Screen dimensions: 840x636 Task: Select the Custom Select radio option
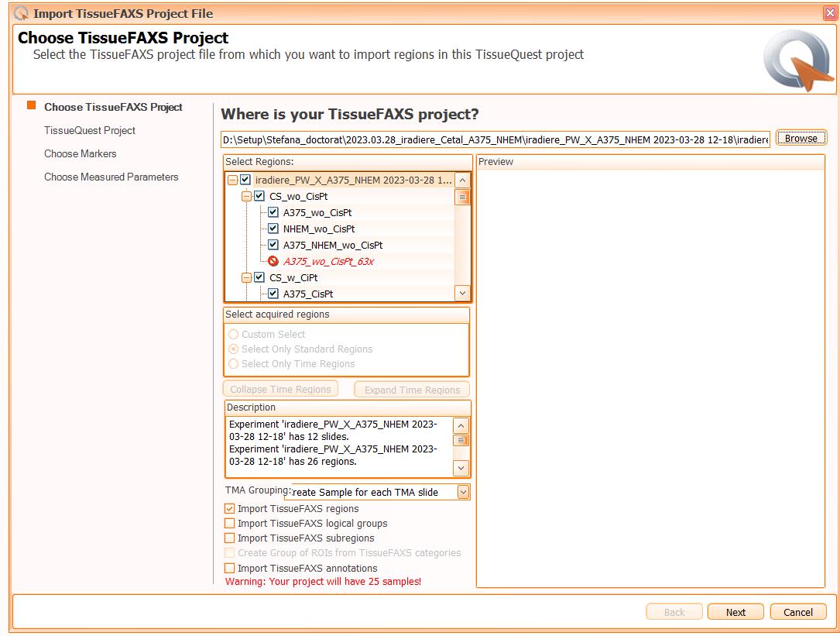pyautogui.click(x=234, y=334)
